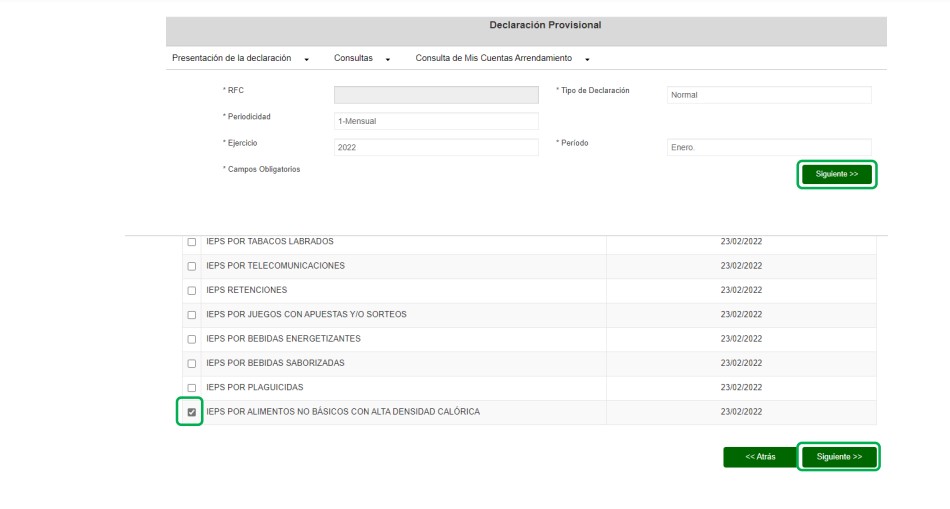This screenshot has width=950, height=509.
Task: Click date 23/02/2022 in JUEGOS CON APUESTAS row
Action: point(741,314)
